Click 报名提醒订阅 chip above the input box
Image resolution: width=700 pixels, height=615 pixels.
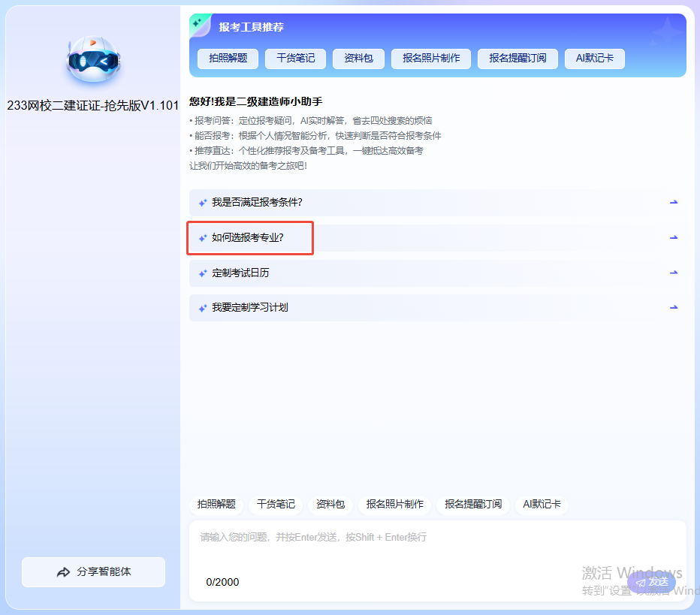point(473,505)
